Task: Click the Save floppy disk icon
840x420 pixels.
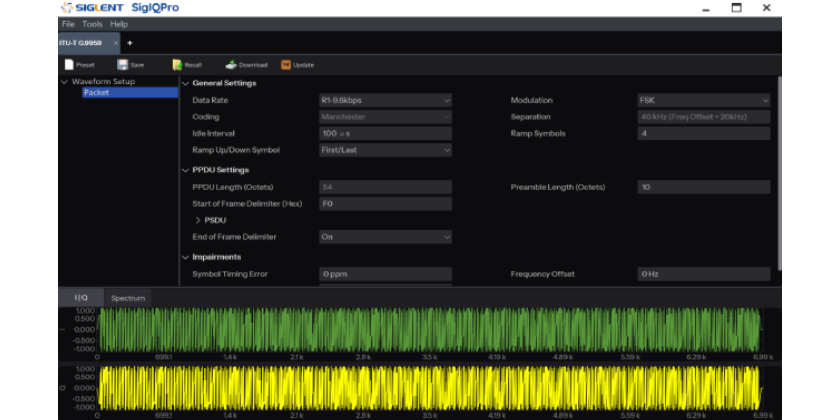Action: point(122,65)
